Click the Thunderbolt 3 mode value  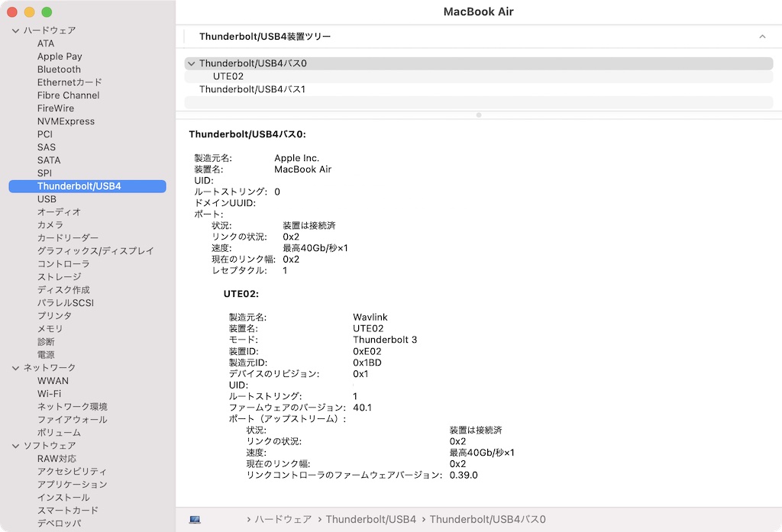385,340
